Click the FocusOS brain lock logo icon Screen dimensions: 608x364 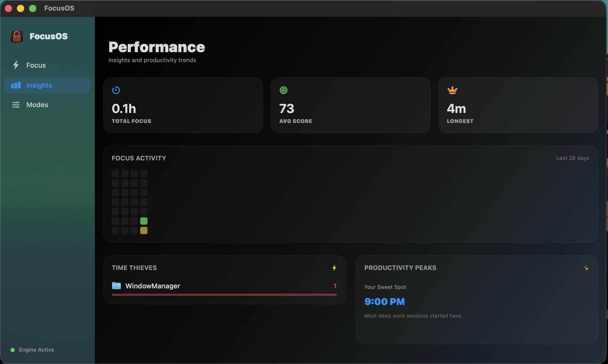(x=17, y=36)
